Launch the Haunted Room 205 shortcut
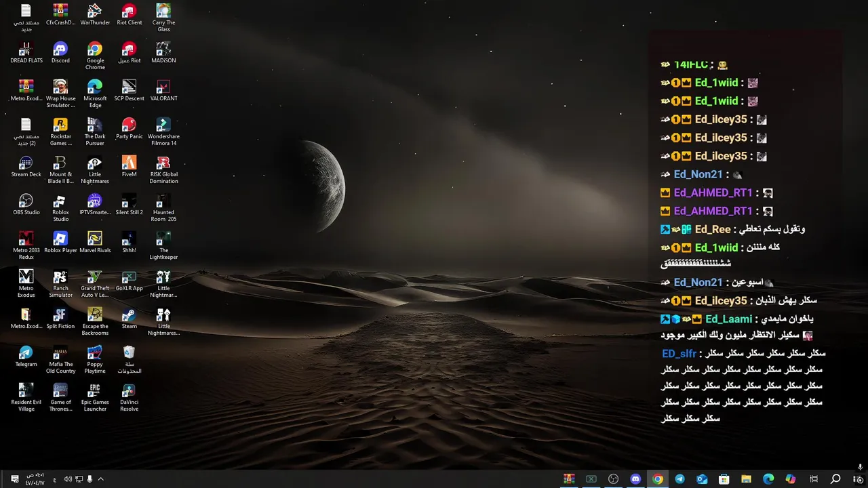868x488 pixels. [163, 208]
